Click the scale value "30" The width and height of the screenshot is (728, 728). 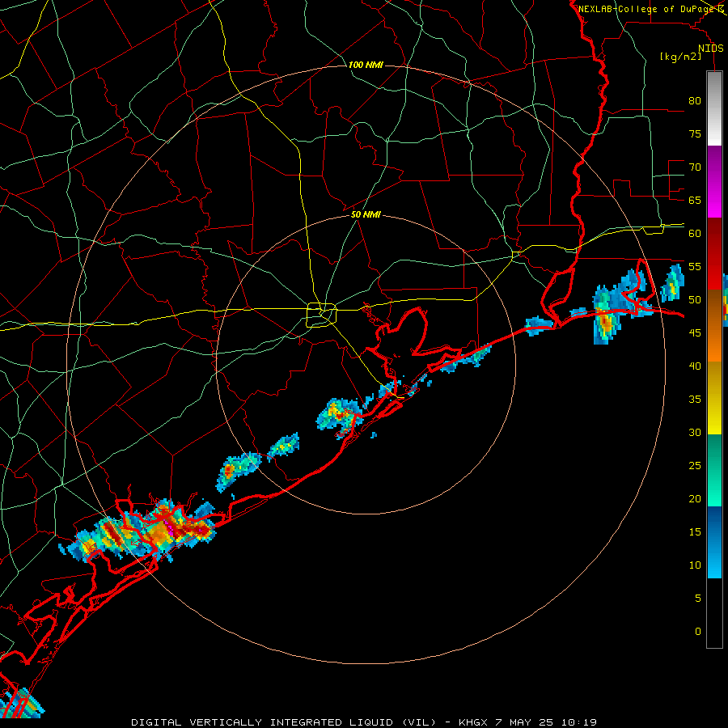click(695, 433)
